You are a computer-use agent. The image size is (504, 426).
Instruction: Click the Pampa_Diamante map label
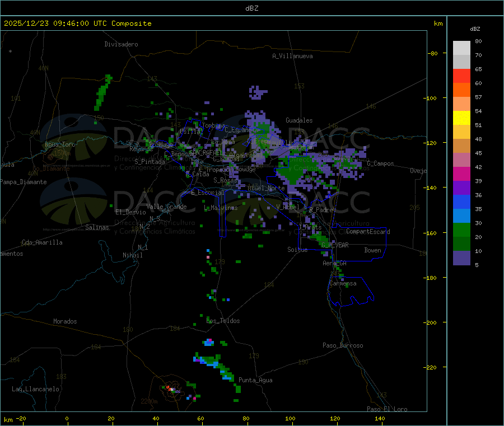[x=24, y=182]
